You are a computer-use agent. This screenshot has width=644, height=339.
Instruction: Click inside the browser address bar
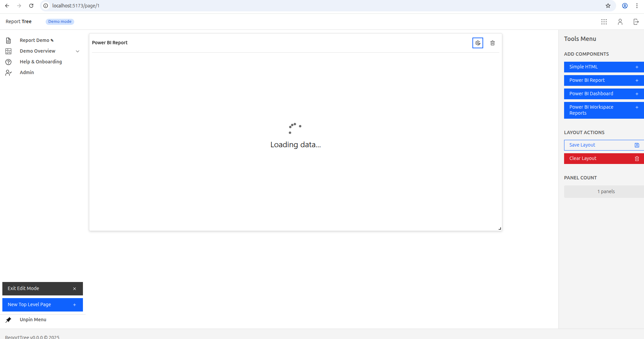[x=134, y=6]
